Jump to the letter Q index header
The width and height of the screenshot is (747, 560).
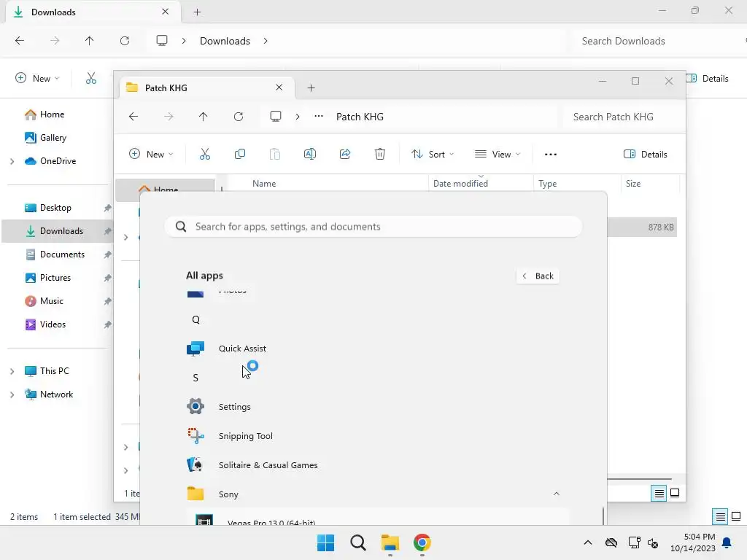pyautogui.click(x=196, y=319)
